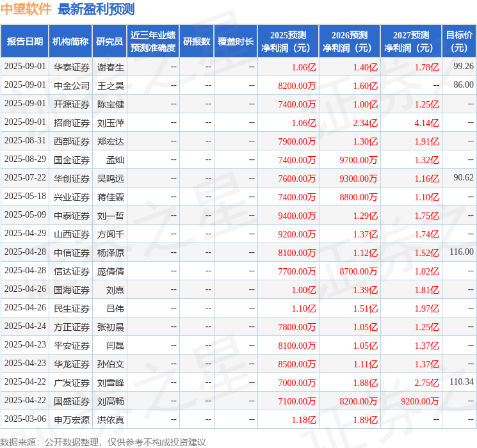Image resolution: width=477 pixels, height=448 pixels.
Task: Open the 中金公司 institution entry
Action: tap(71, 85)
